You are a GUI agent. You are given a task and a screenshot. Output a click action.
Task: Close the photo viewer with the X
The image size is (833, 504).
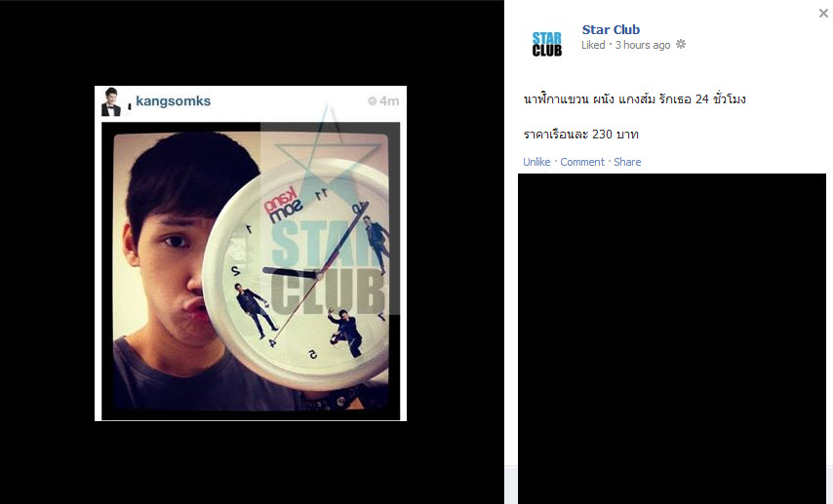coord(823,14)
